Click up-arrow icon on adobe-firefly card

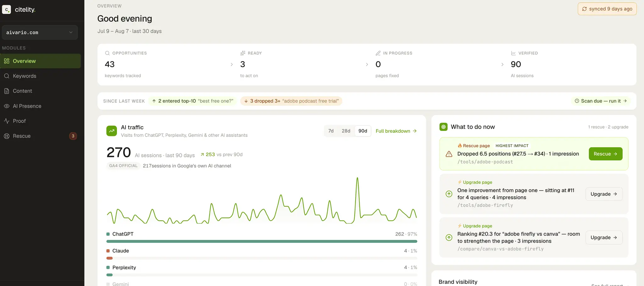pos(449,194)
